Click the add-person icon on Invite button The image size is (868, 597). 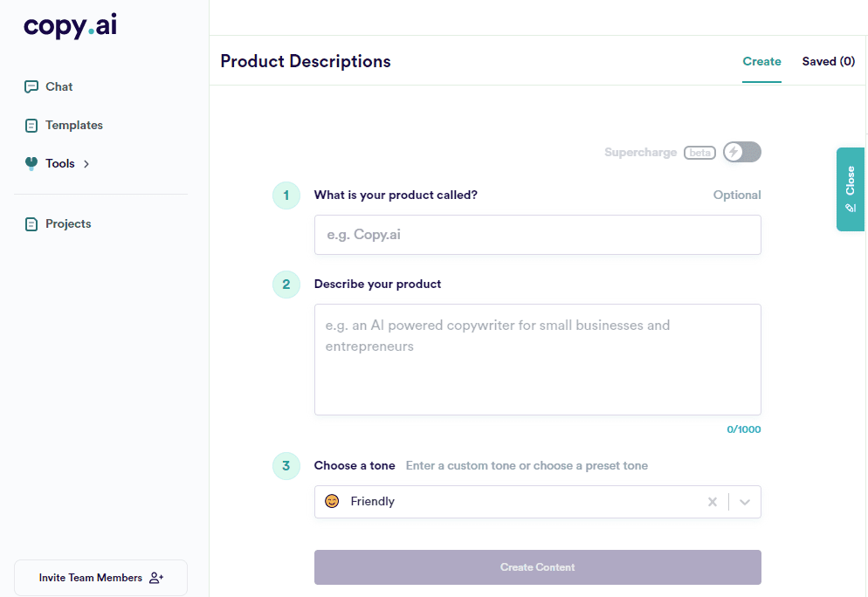[156, 578]
